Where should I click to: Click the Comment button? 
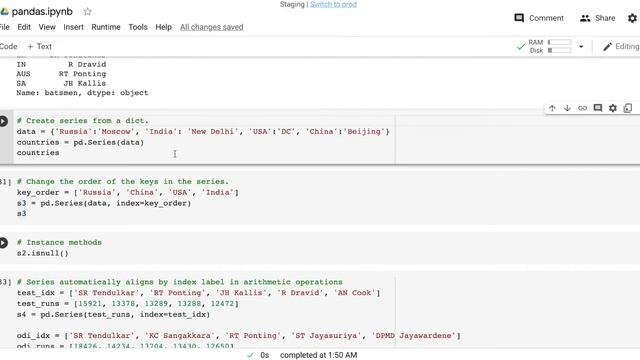[x=539, y=18]
